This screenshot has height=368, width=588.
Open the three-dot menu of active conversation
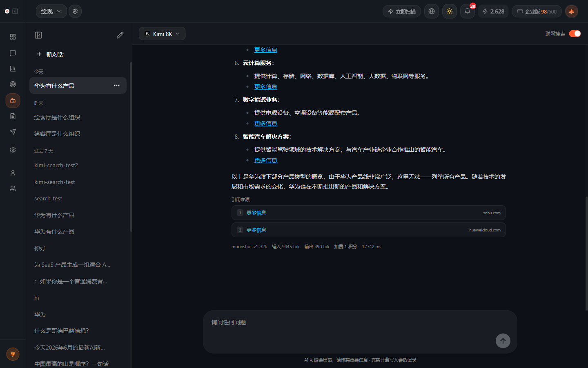pos(117,85)
